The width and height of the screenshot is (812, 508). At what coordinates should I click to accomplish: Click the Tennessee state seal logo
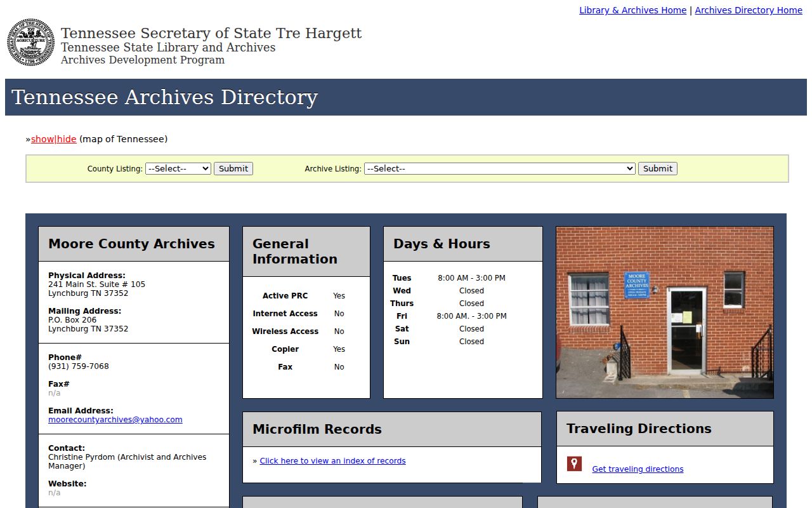point(31,42)
